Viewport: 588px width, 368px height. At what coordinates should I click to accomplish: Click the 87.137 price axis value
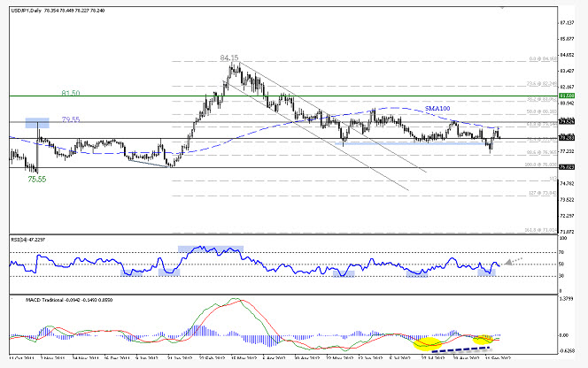[567, 23]
